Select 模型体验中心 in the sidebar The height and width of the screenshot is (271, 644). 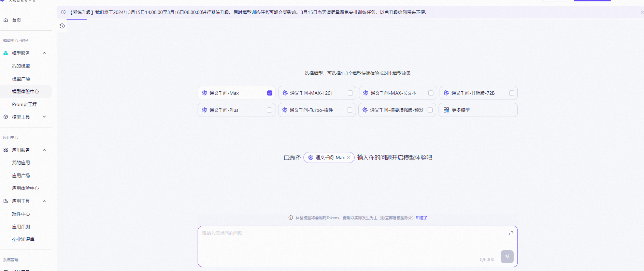coord(26,91)
